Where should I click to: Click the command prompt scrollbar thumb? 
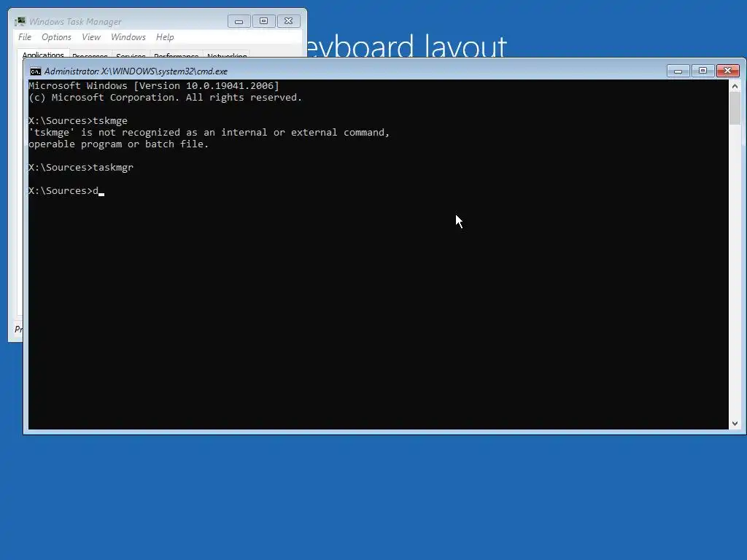point(735,108)
